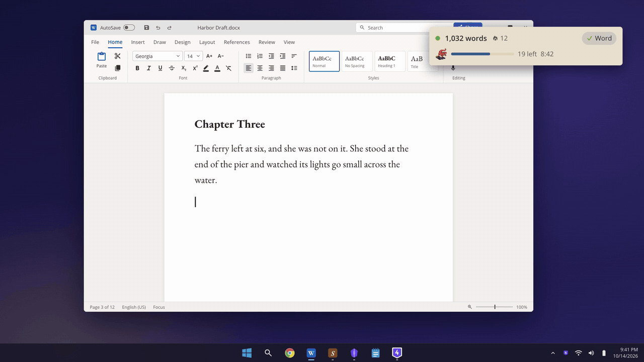644x362 pixels.
Task: Click Page 3 of 12 indicator
Action: click(x=102, y=307)
